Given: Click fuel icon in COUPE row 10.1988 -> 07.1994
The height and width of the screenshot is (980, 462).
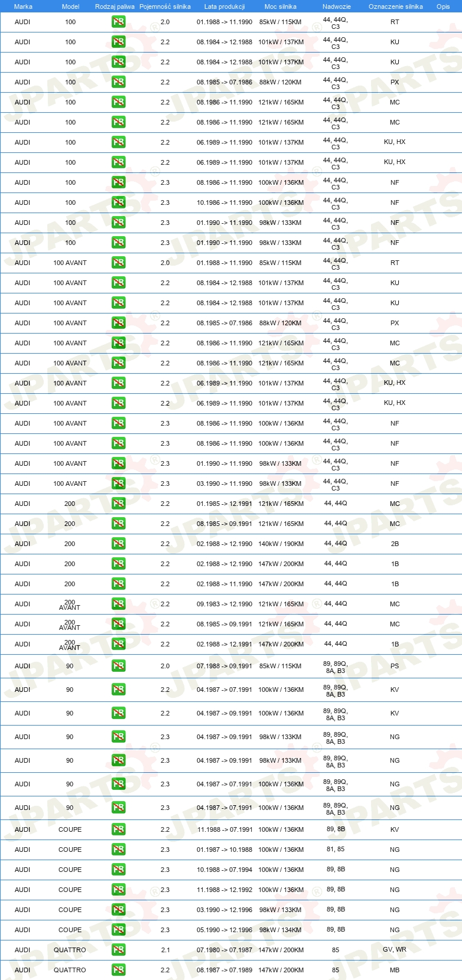Looking at the screenshot, I should 118,870.
